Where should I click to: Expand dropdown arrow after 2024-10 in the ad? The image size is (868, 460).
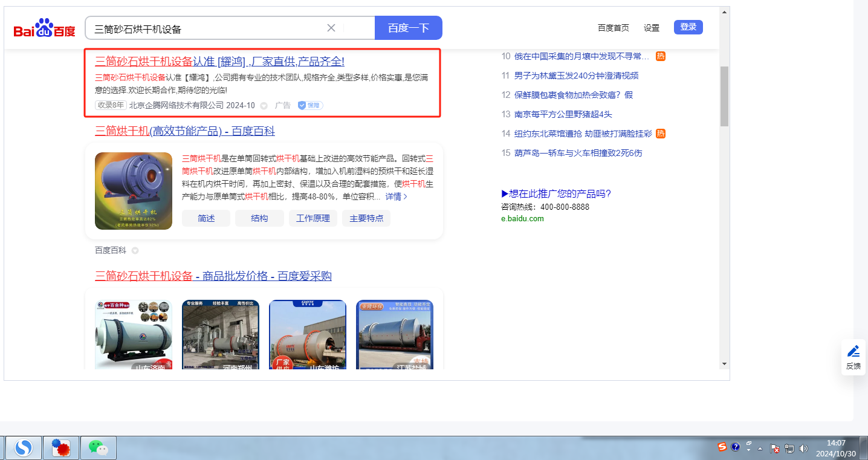[x=264, y=106]
